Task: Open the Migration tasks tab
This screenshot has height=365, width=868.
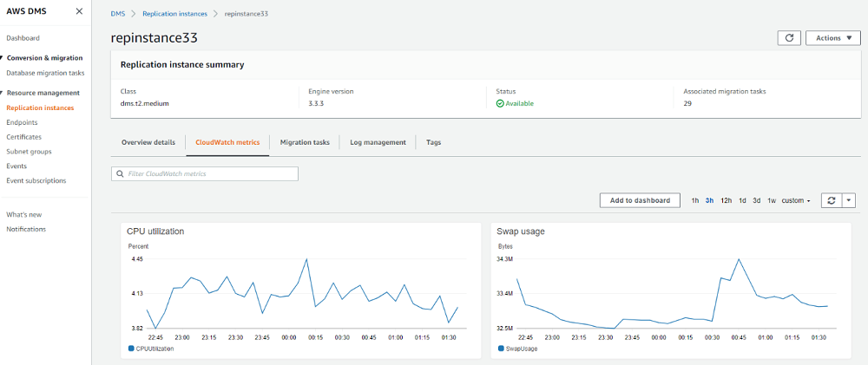Action: click(305, 142)
